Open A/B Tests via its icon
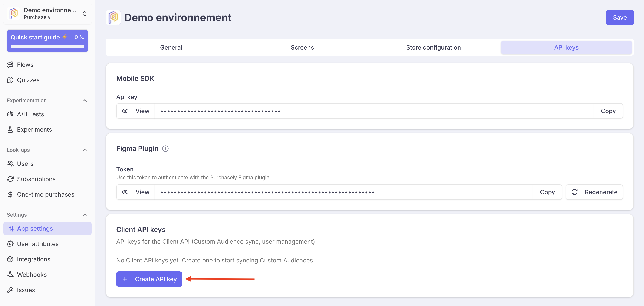 click(10, 114)
